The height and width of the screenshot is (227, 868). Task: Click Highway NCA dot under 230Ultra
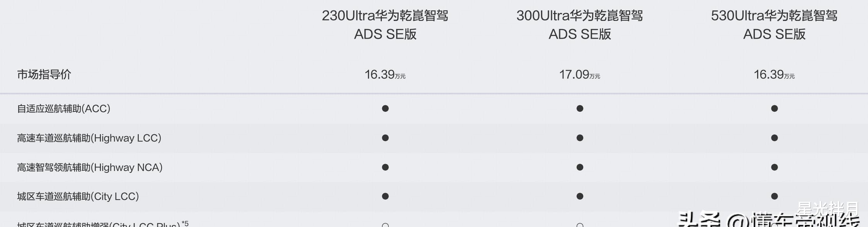pyautogui.click(x=385, y=167)
